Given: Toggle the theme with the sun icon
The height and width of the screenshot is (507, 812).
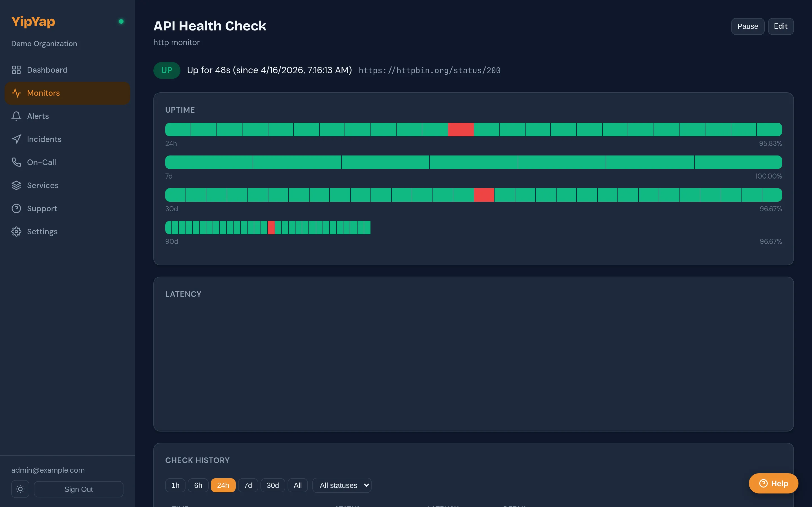Looking at the screenshot, I should (20, 489).
